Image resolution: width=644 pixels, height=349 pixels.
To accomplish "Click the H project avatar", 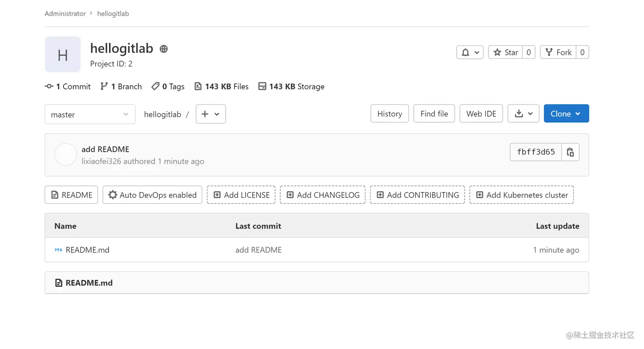I will pos(63,55).
